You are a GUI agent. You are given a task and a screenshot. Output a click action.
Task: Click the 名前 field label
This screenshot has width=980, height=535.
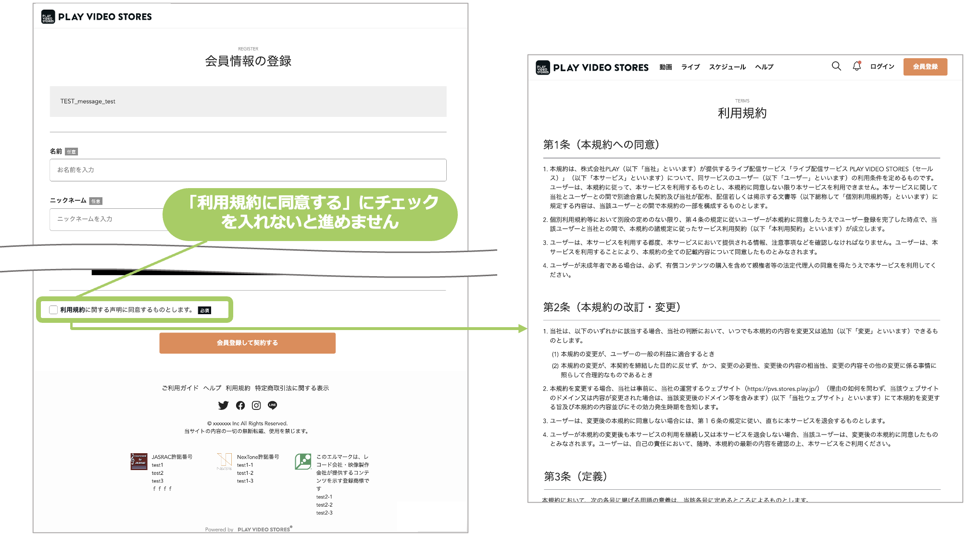point(56,151)
